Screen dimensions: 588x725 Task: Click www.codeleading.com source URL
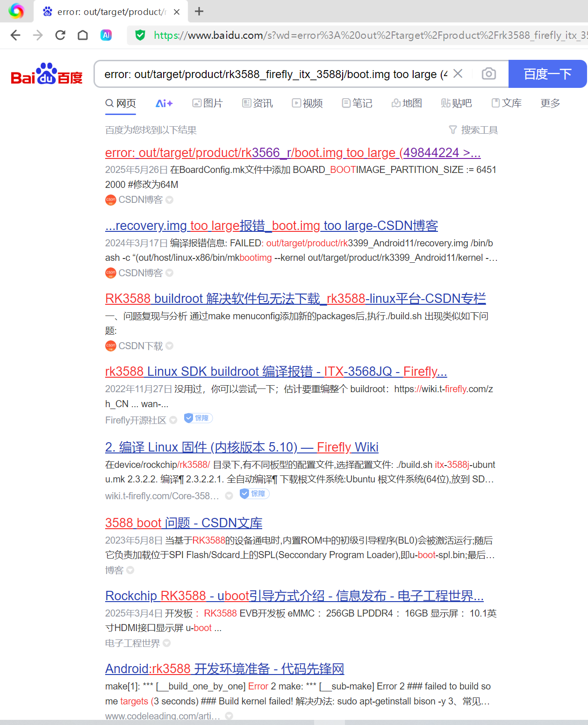162,716
